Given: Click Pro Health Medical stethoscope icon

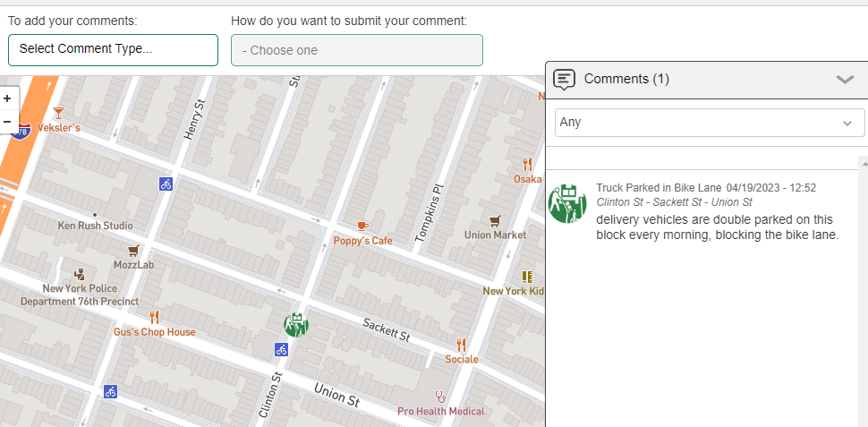Looking at the screenshot, I should 440,397.
